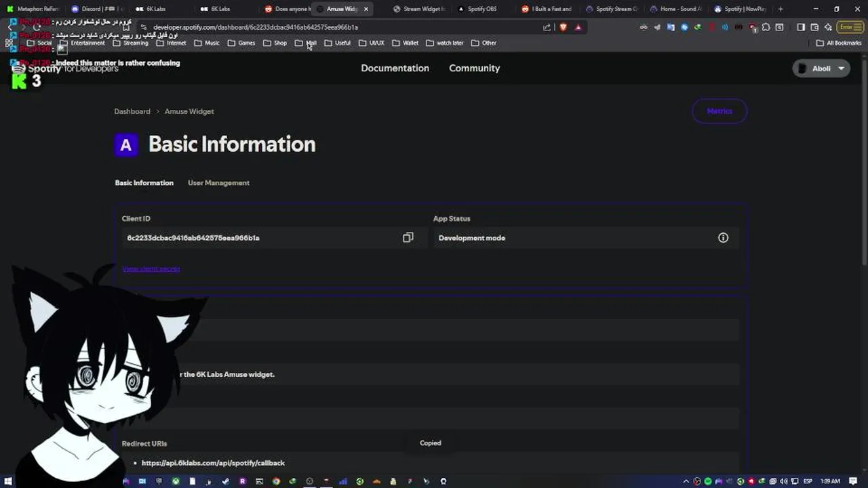Image resolution: width=868 pixels, height=488 pixels.
Task: Switch to the Spotify OBS browser tab
Action: click(x=481, y=9)
